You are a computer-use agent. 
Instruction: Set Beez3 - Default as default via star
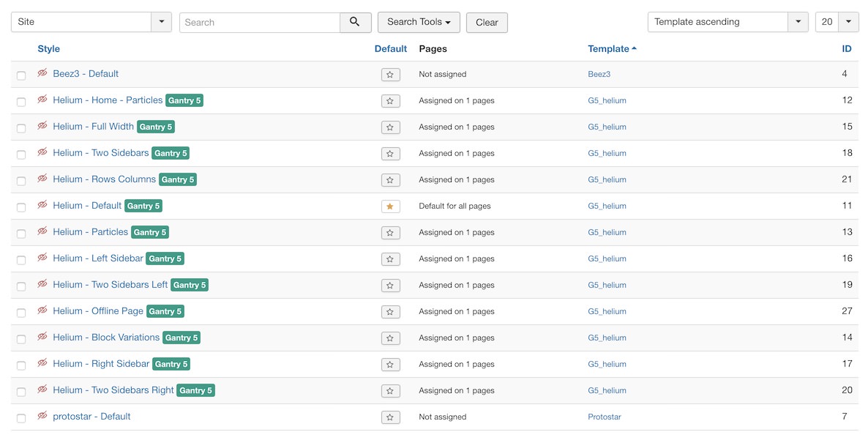tap(390, 75)
